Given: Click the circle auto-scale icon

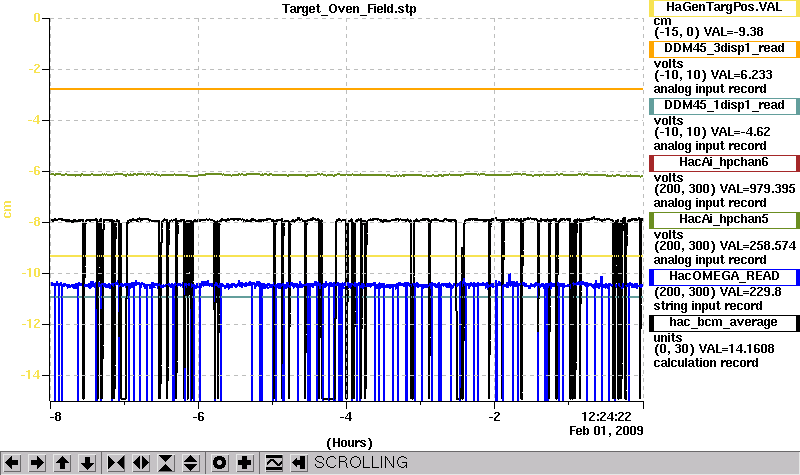Looking at the screenshot, I should point(219,463).
